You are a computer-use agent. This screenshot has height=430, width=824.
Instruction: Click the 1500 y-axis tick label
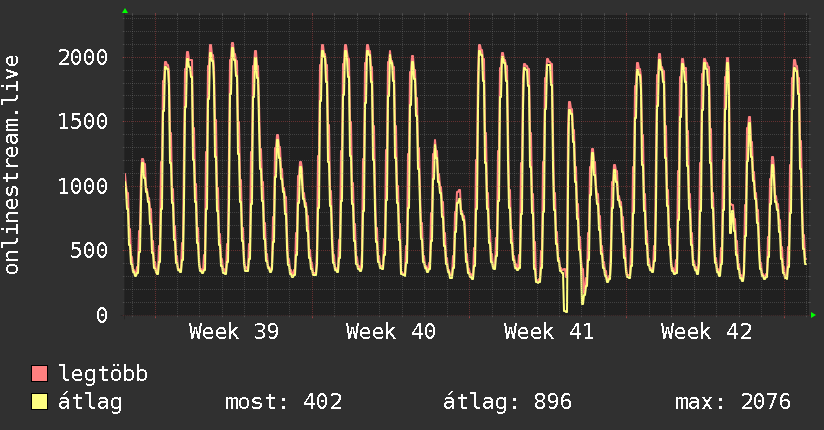click(83, 122)
